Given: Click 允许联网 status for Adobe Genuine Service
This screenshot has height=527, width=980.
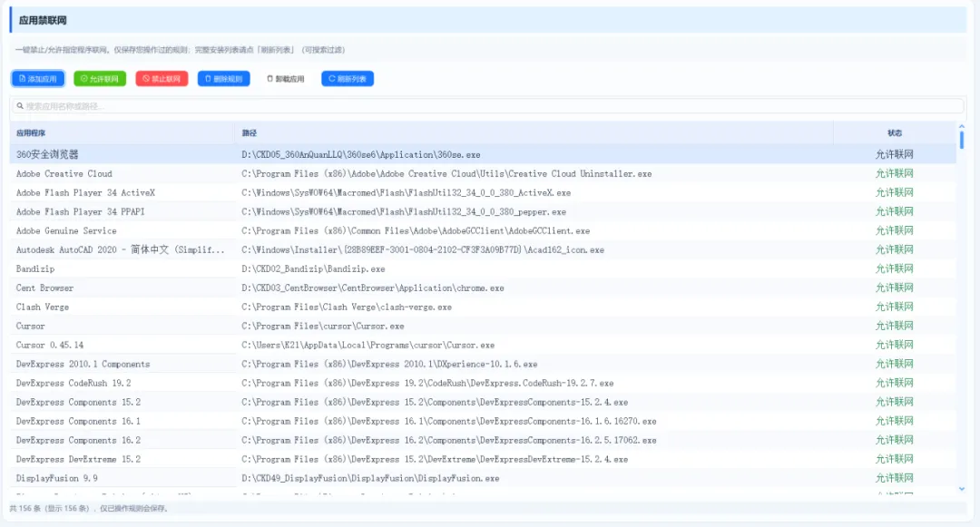Looking at the screenshot, I should tap(895, 230).
